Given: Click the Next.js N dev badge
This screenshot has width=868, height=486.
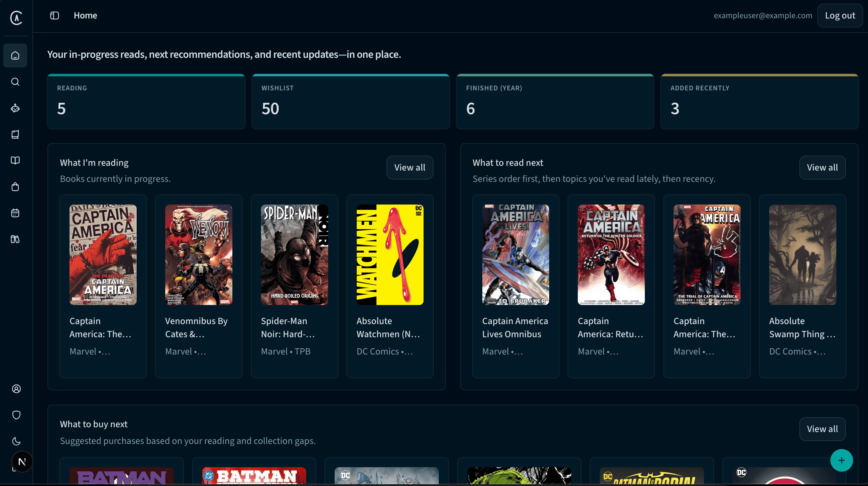Looking at the screenshot, I should click(x=22, y=462).
